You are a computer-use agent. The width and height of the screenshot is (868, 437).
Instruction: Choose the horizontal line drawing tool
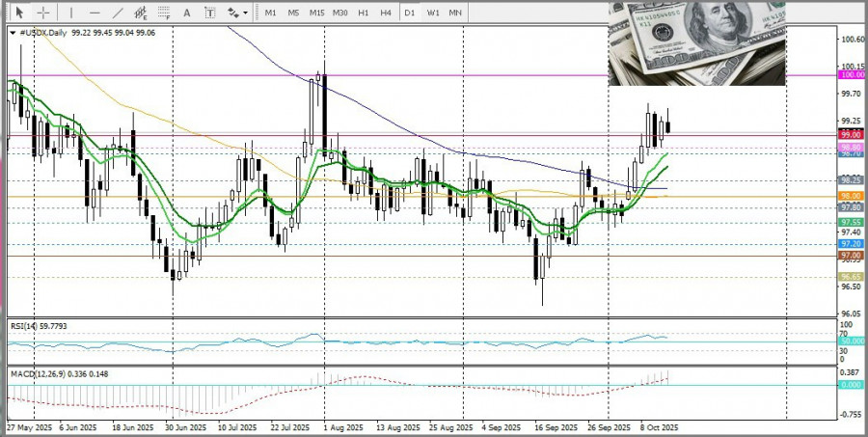[95, 13]
